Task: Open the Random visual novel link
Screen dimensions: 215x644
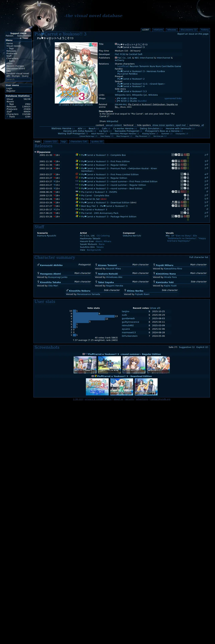Action: click(18, 74)
